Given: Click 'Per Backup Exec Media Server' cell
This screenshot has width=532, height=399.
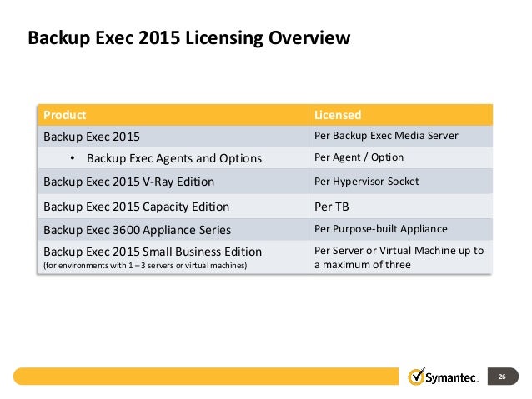Looking at the screenshot, I should click(401, 137).
